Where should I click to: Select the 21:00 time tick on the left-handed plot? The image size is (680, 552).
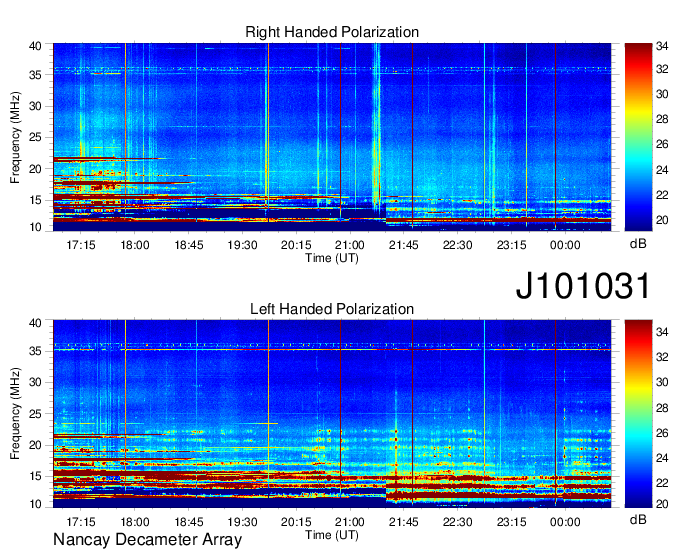pos(350,522)
